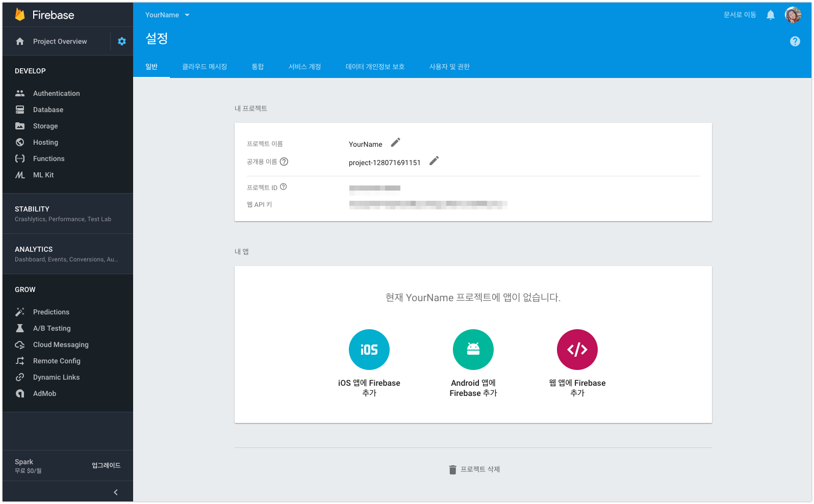Screen dimensions: 814x504
Task: Open the YourName project dropdown
Action: tap(167, 15)
